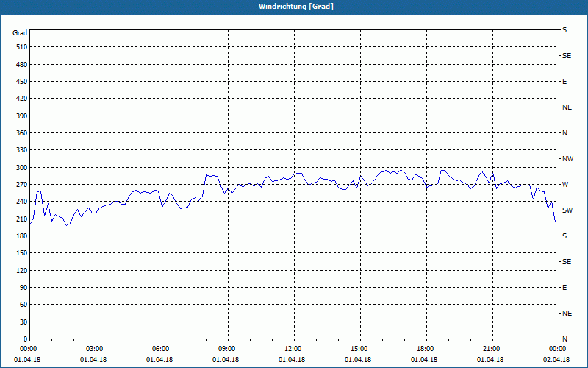Click the 510 value on degree axis
This screenshot has height=368, width=588.
click(x=22, y=47)
